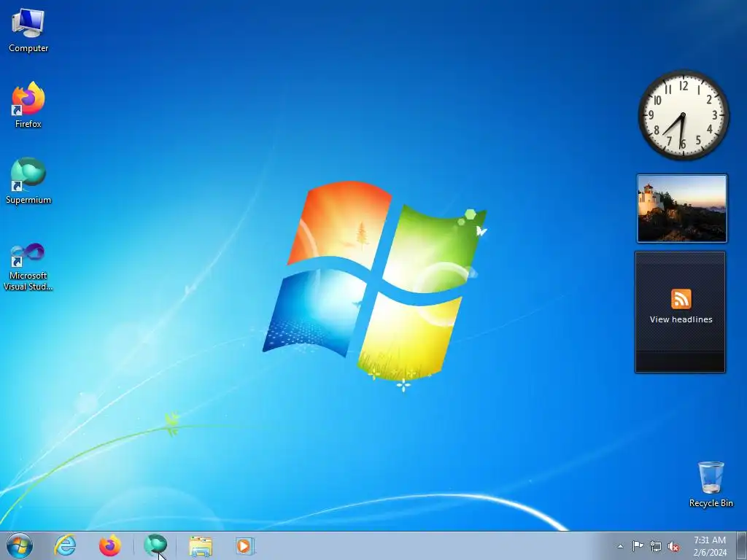Open Windows Explorer from the taskbar
The height and width of the screenshot is (560, 747).
[201, 545]
